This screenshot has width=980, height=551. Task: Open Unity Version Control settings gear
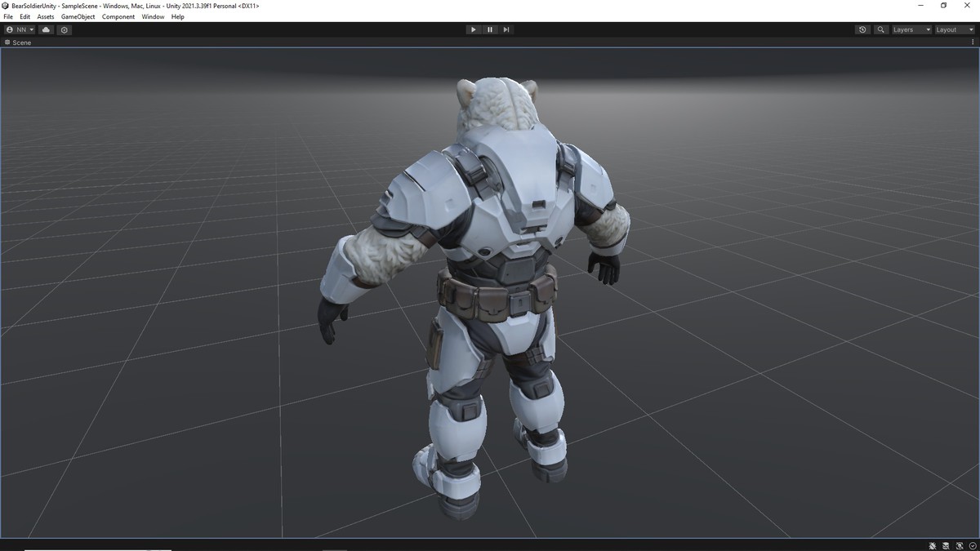pyautogui.click(x=64, y=29)
